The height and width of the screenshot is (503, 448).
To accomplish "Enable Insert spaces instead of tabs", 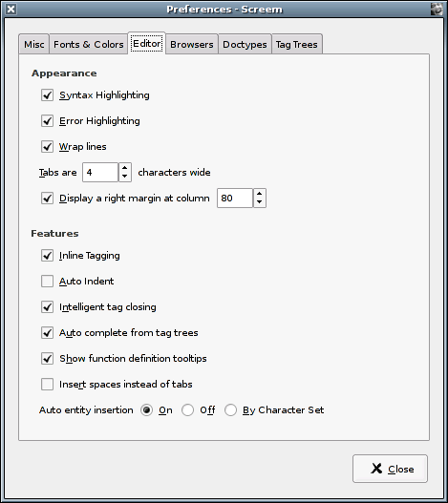I will click(x=47, y=384).
